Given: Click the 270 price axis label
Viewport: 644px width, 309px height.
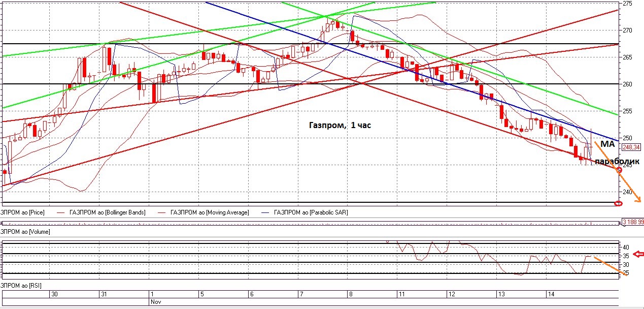Looking at the screenshot, I should coord(627,30).
